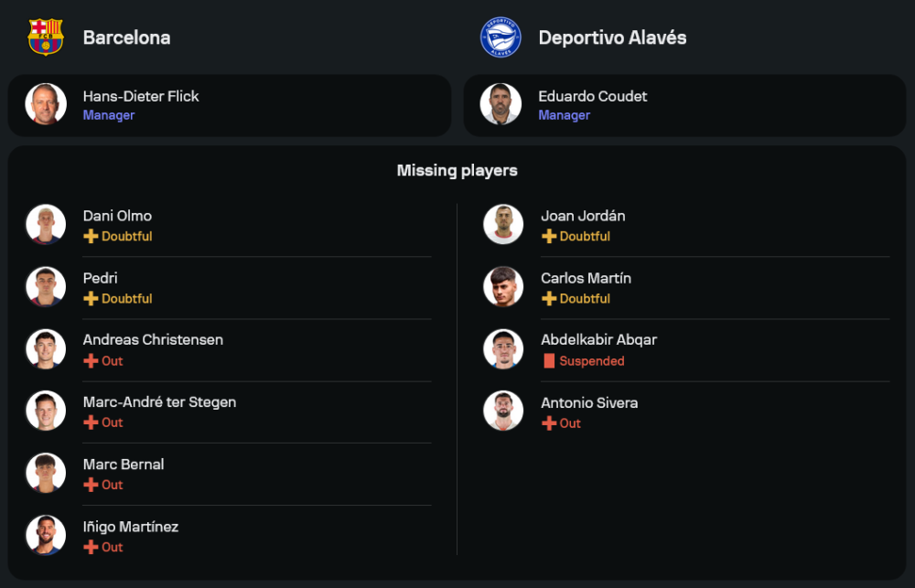Click the Deportivo Alavés club crest

pos(501,37)
